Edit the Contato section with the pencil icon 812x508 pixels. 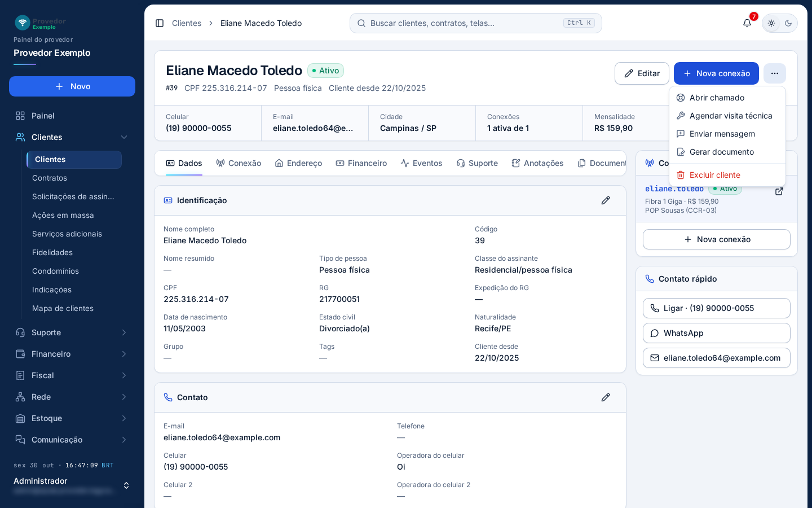(x=606, y=397)
